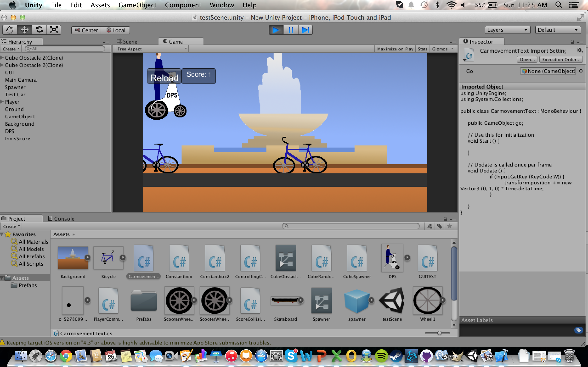Image resolution: width=588 pixels, height=367 pixels.
Task: Open the Layers dropdown
Action: click(x=507, y=30)
